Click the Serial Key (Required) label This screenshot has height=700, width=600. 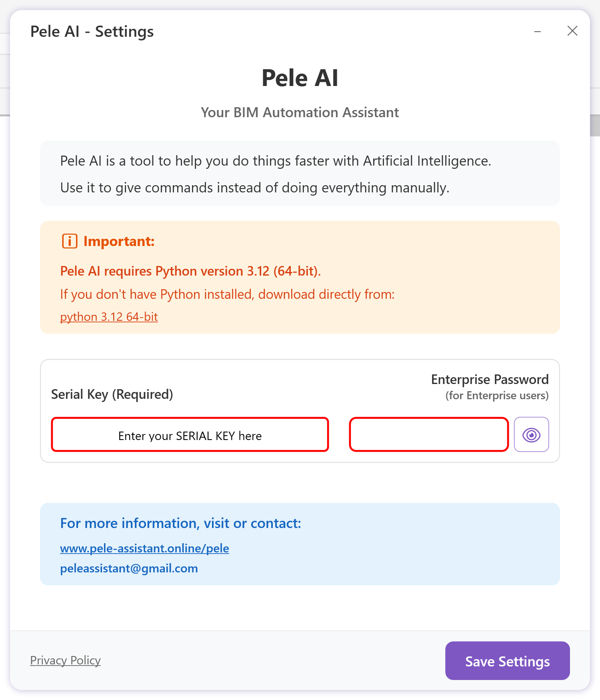[x=112, y=394]
